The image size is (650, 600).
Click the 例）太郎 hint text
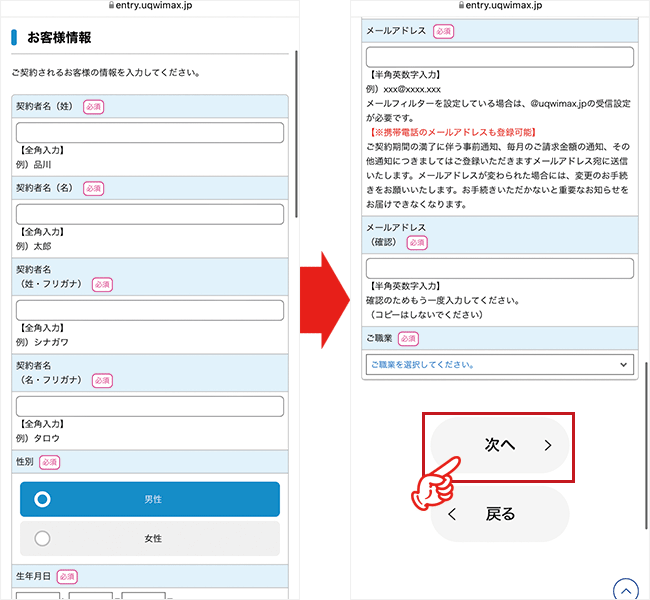click(33, 246)
